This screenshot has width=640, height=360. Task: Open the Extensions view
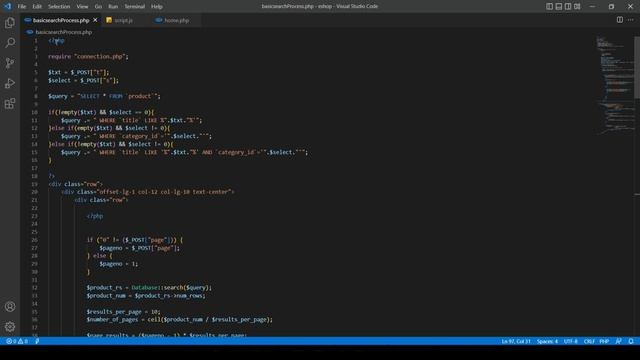10,104
